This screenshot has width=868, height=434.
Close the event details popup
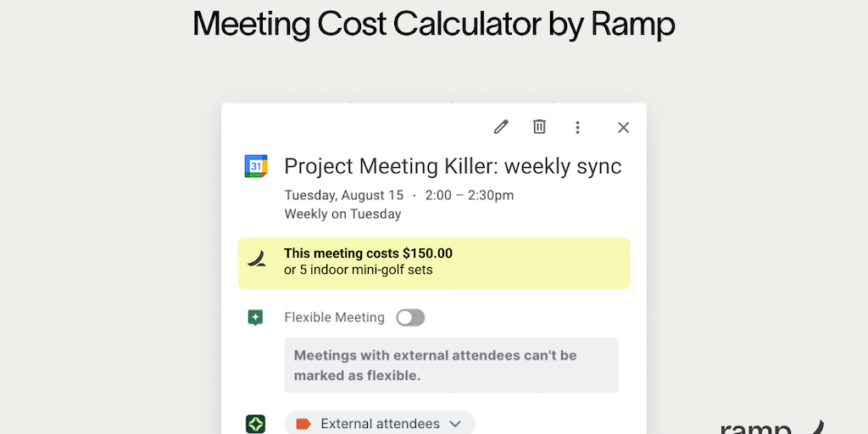(623, 127)
